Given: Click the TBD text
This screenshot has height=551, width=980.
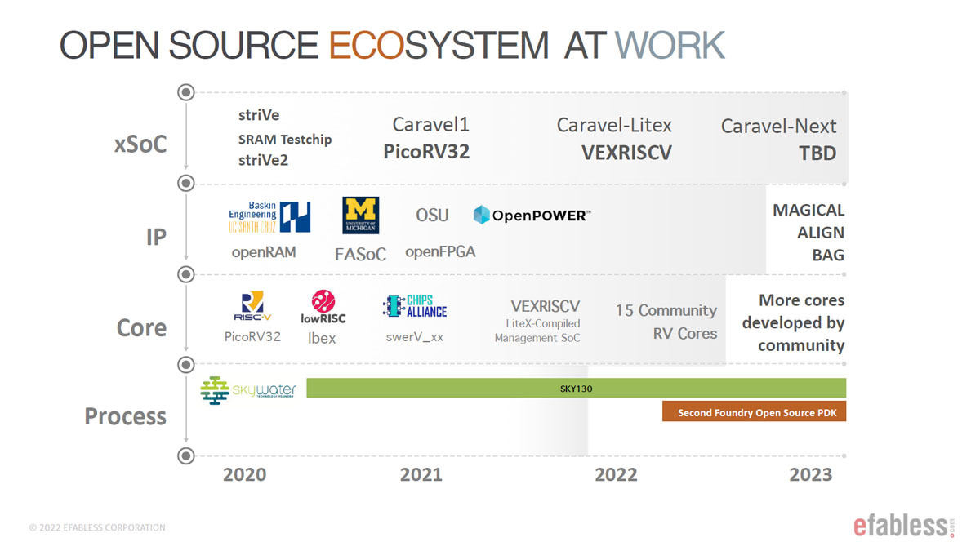Looking at the screenshot, I should click(817, 153).
